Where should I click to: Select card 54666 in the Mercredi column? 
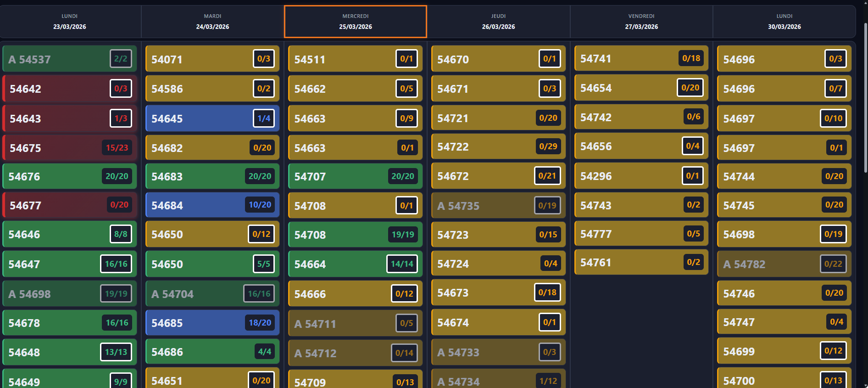pyautogui.click(x=339, y=294)
